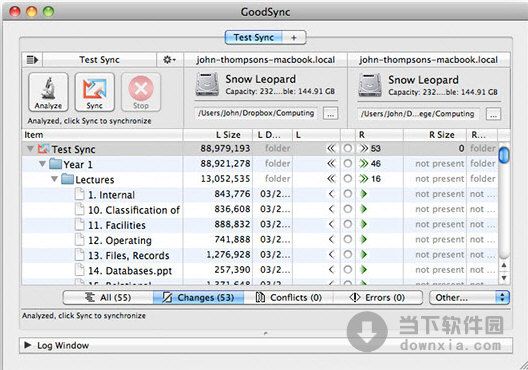Click green right arrow on 1. Internal row

point(363,194)
